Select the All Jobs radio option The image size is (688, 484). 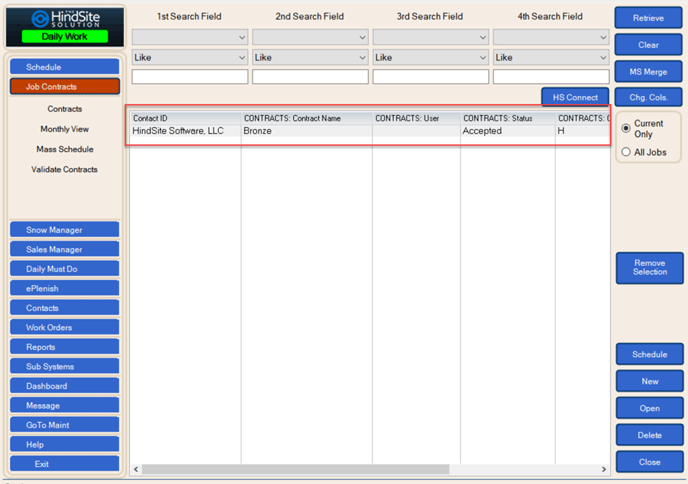click(x=627, y=152)
